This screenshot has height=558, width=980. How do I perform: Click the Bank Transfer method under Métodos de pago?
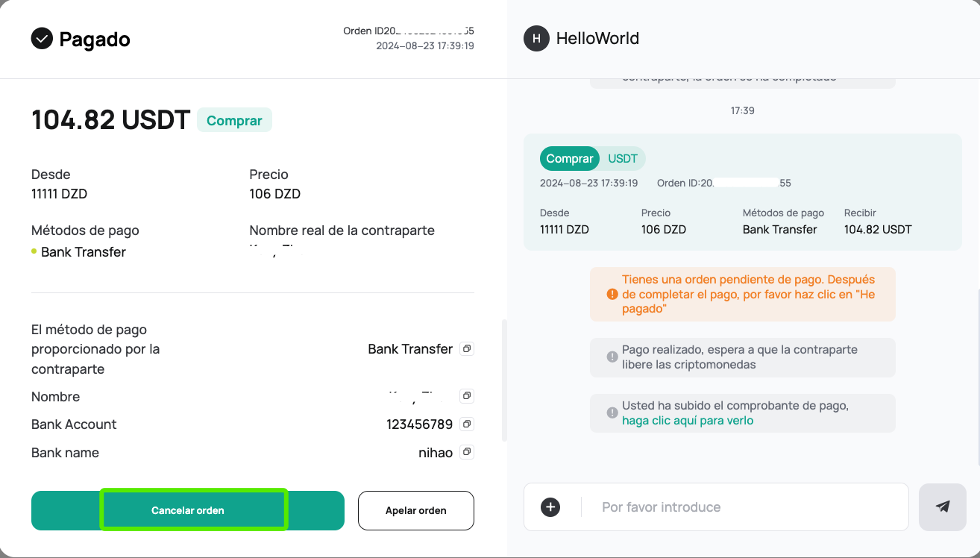tap(83, 252)
